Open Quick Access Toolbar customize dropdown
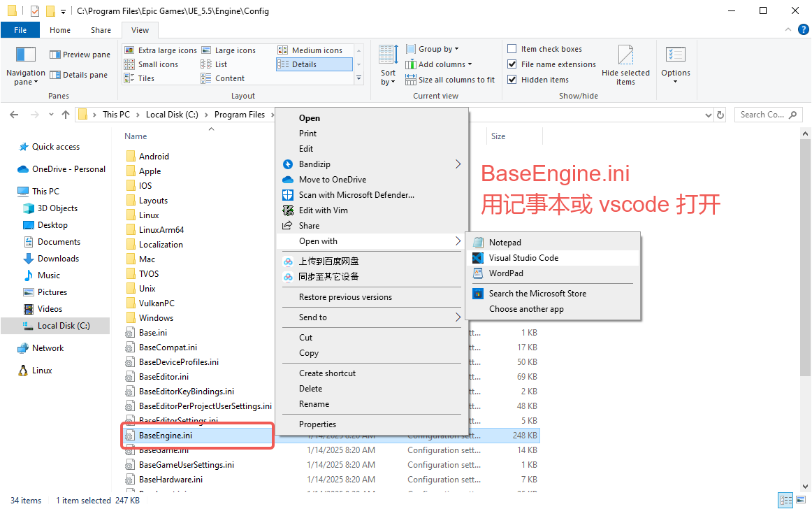The image size is (812, 509). [63, 11]
